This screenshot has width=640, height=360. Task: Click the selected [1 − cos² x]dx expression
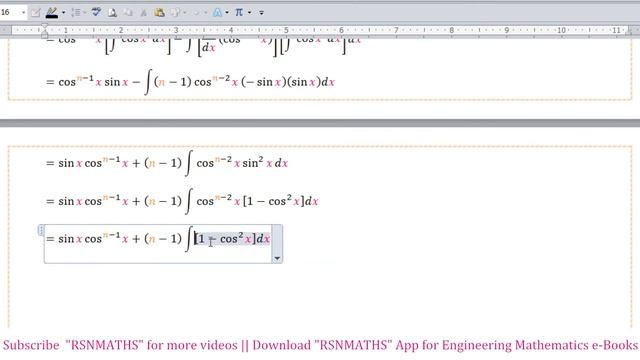click(232, 239)
